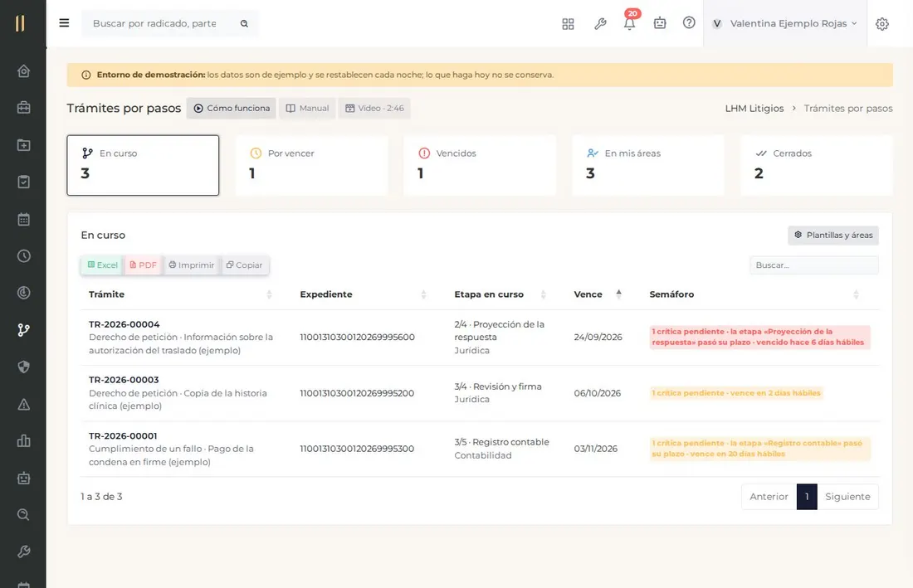Screen dimensions: 913x588
Task: Open the wrench icon in the sidebar
Action: pyautogui.click(x=23, y=552)
